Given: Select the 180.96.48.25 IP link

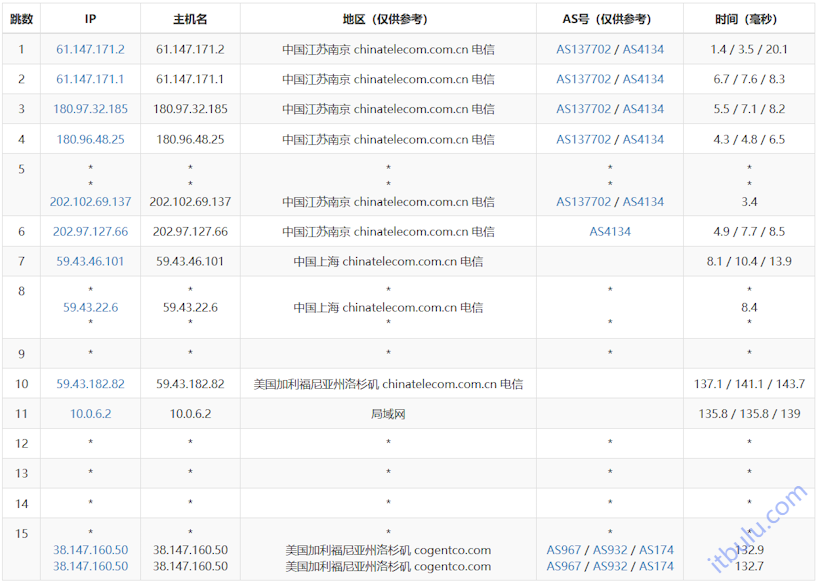Looking at the screenshot, I should pyautogui.click(x=91, y=139).
